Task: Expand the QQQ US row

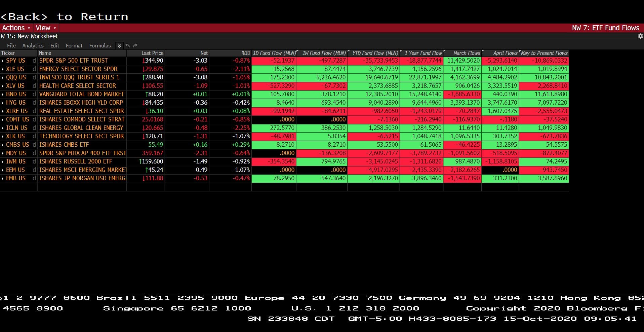Action: click(x=3, y=77)
